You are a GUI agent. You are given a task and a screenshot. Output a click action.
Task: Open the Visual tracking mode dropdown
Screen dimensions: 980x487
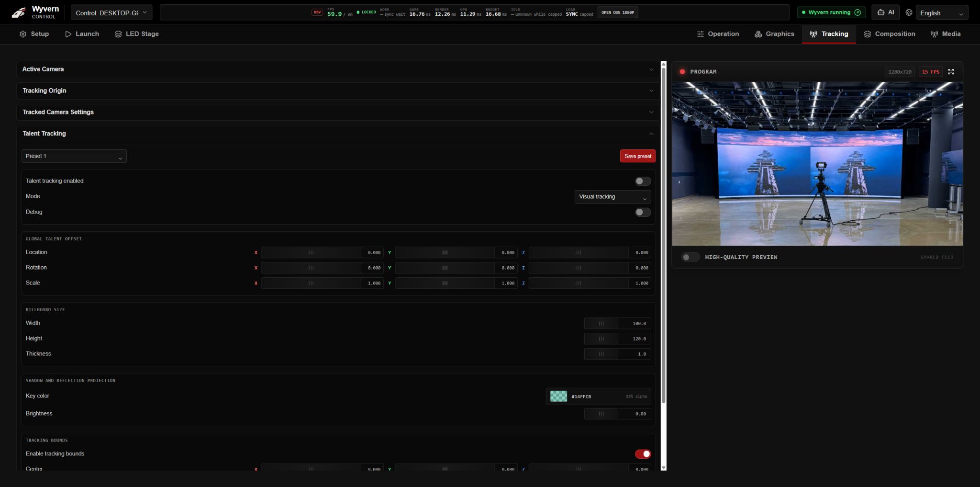pos(612,197)
